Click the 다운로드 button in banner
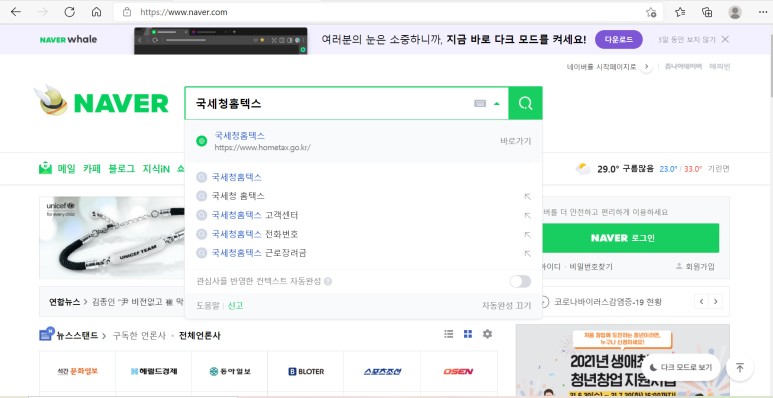Image resolution: width=773 pixels, height=398 pixels. click(619, 39)
